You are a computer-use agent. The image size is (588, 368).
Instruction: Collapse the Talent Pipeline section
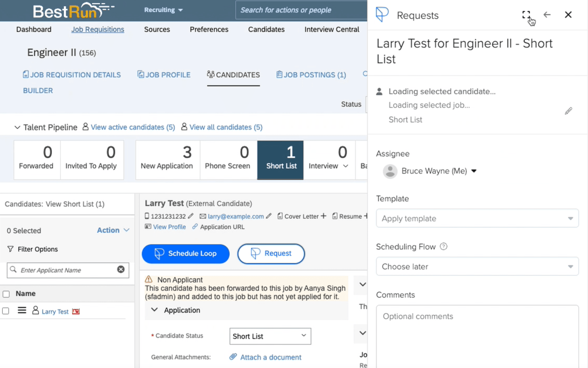tap(17, 127)
